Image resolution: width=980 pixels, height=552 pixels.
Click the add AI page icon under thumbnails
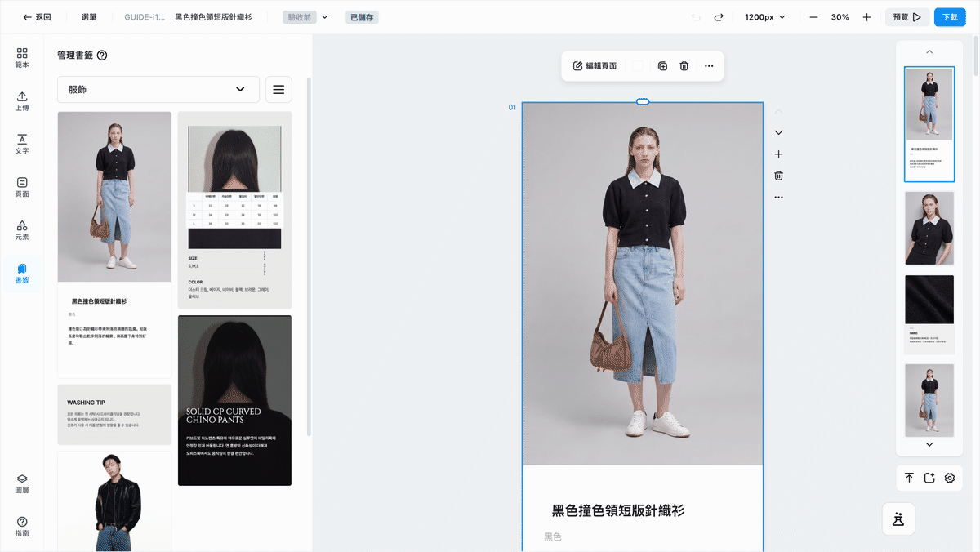coord(929,478)
